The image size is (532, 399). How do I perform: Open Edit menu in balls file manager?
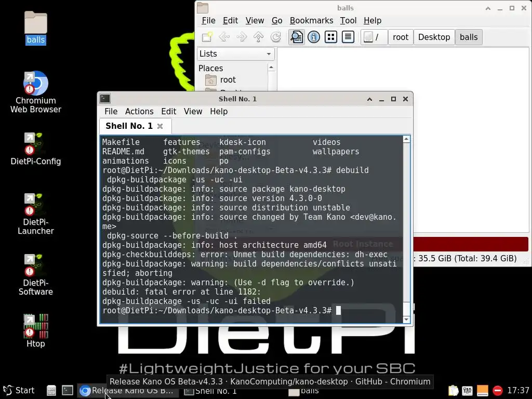coord(230,20)
